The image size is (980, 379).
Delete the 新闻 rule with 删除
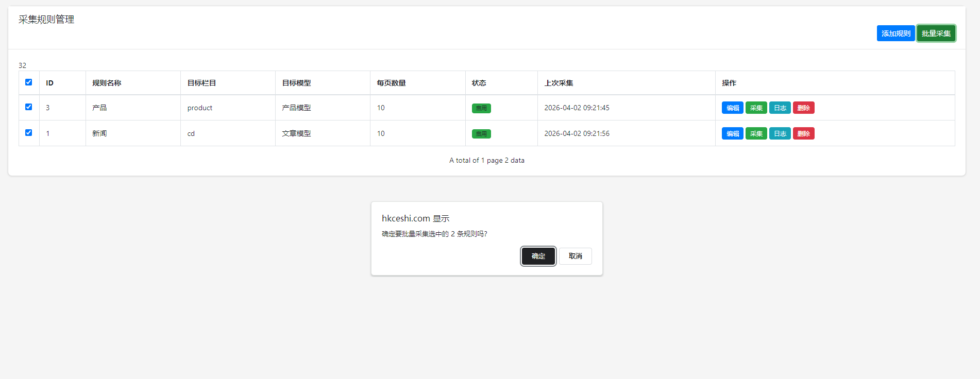click(803, 133)
